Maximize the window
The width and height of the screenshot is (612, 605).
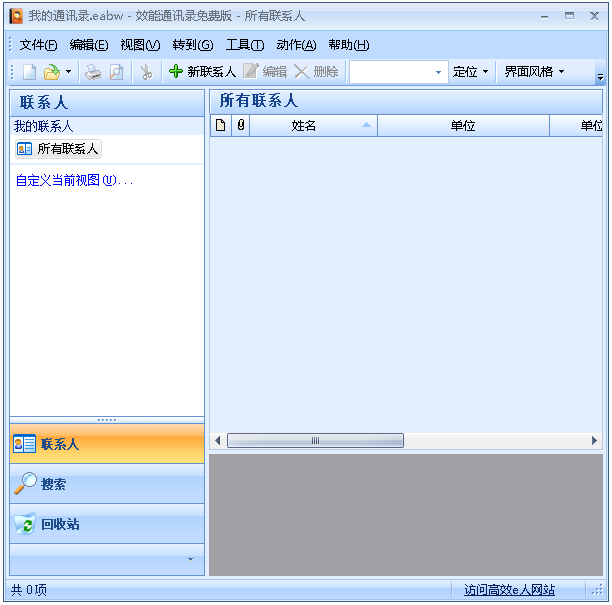(569, 16)
